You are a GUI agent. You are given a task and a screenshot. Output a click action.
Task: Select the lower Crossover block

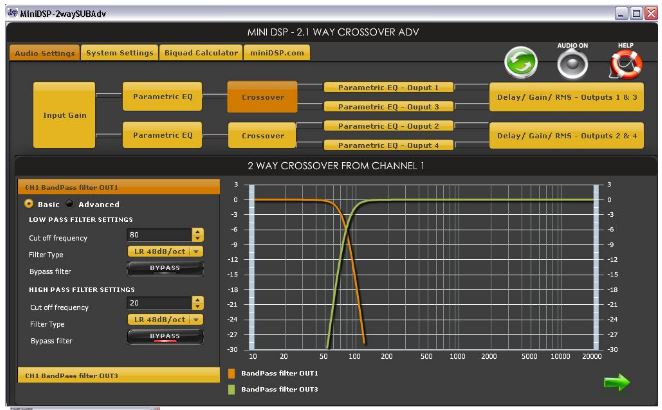click(x=262, y=136)
